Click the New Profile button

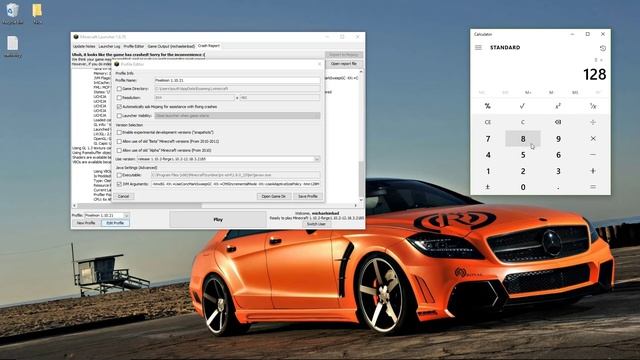(x=86, y=223)
